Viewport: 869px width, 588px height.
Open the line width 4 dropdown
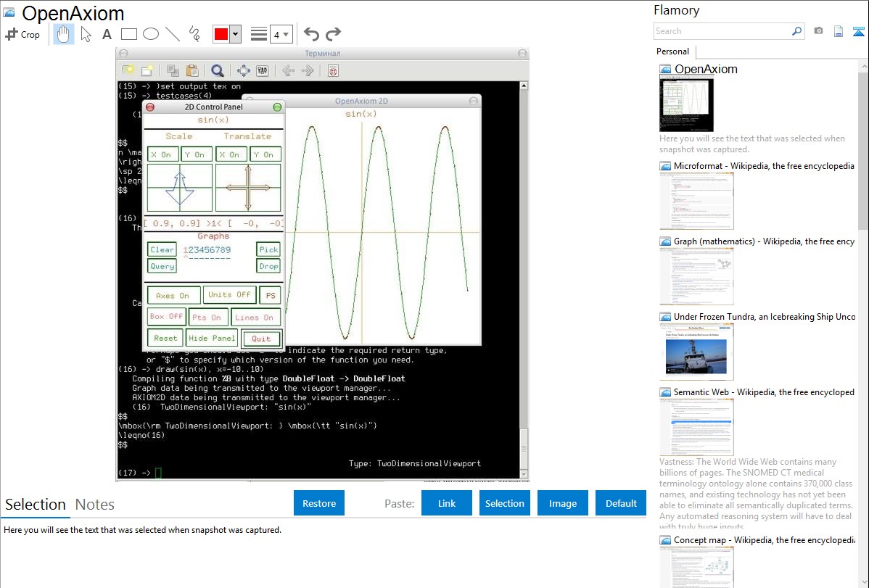[281, 34]
